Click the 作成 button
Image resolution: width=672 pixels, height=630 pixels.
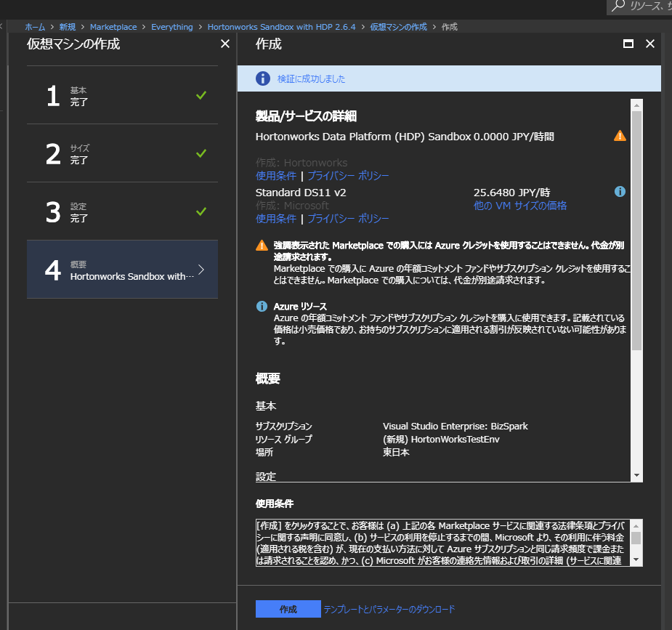pyautogui.click(x=288, y=609)
